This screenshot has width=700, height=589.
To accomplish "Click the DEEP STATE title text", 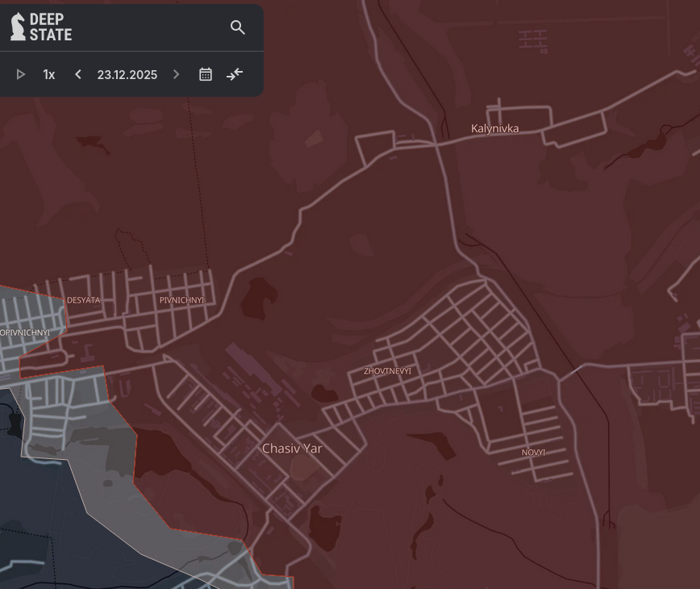I will coord(51,27).
